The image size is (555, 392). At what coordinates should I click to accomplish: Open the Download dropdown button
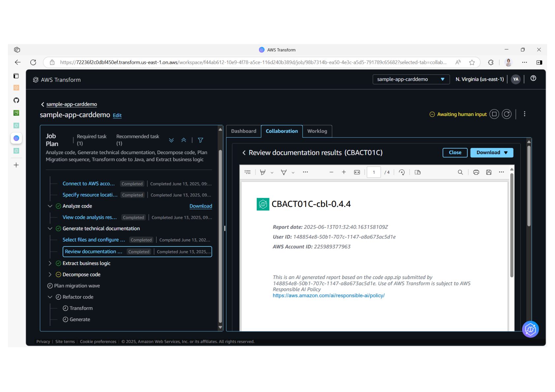coord(492,153)
